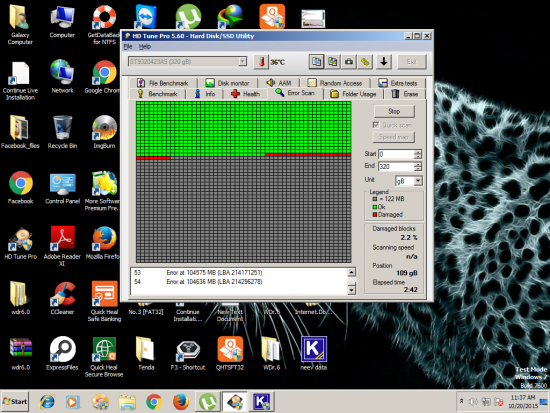Click the red Damaged legend swatch
This screenshot has width=550, height=413.
click(x=375, y=215)
